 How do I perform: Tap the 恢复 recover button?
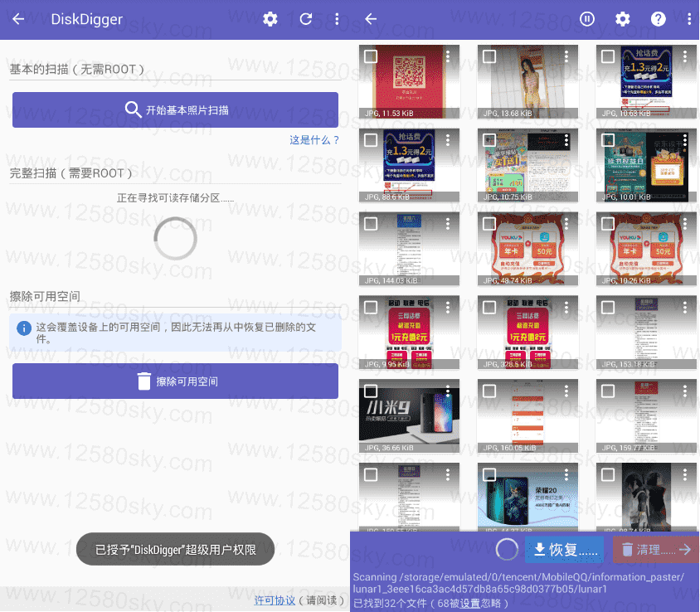(565, 550)
